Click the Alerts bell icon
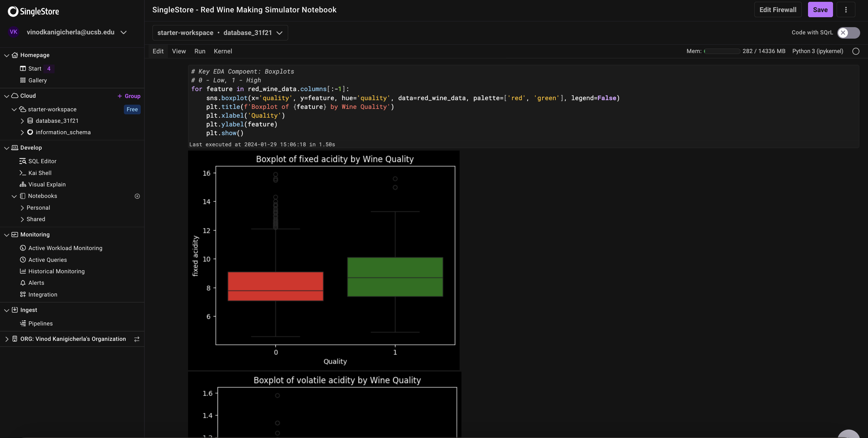 pyautogui.click(x=23, y=283)
